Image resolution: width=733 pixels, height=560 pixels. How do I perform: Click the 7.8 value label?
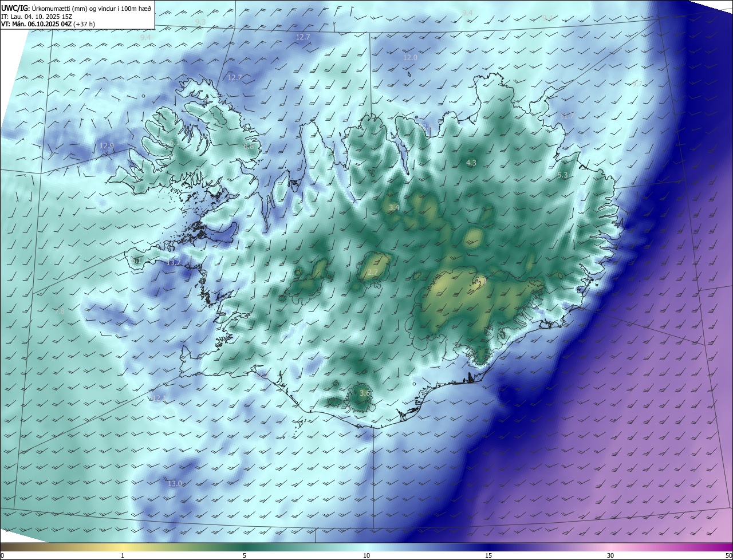60,311
